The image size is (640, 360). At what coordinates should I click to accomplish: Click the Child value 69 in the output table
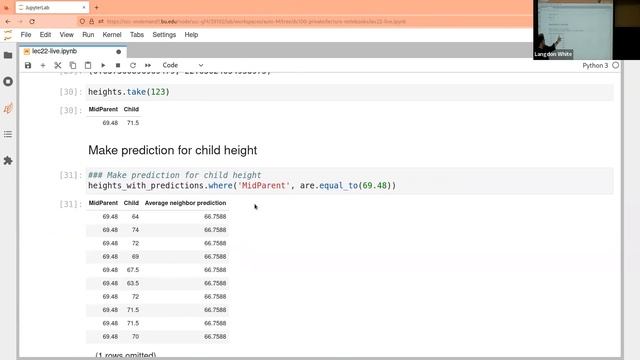point(135,257)
